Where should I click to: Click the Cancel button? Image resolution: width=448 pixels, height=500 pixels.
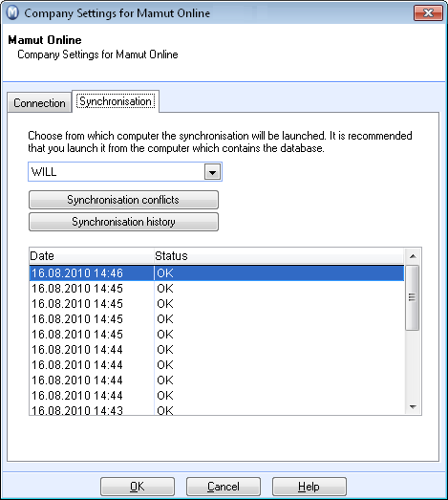point(224,487)
